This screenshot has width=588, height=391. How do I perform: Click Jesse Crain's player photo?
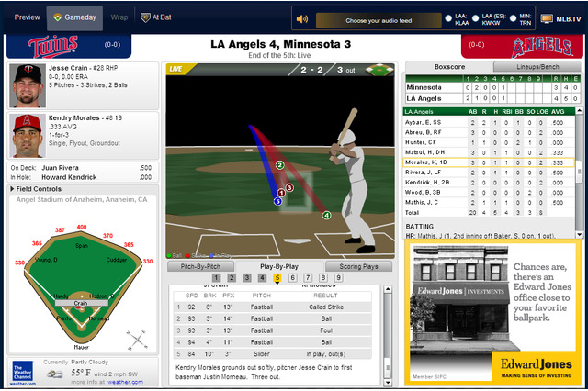click(28, 85)
